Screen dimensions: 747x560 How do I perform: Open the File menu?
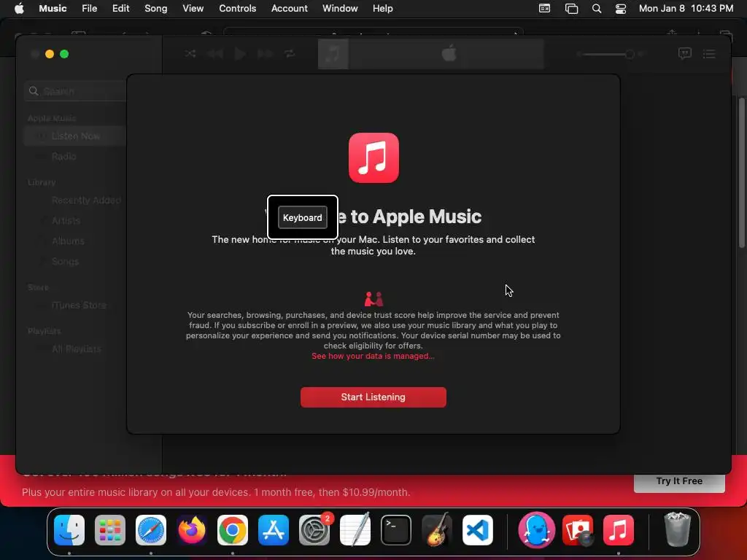click(89, 8)
